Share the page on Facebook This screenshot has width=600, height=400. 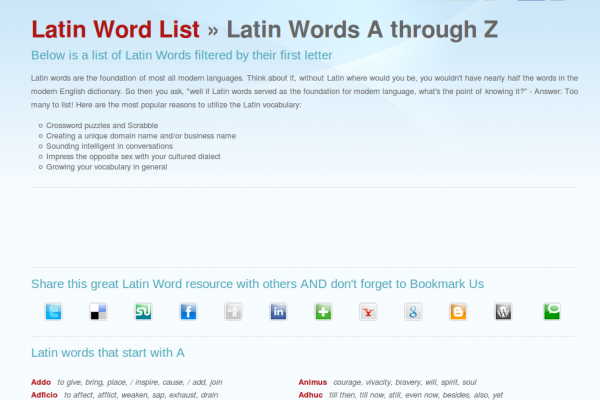[188, 312]
